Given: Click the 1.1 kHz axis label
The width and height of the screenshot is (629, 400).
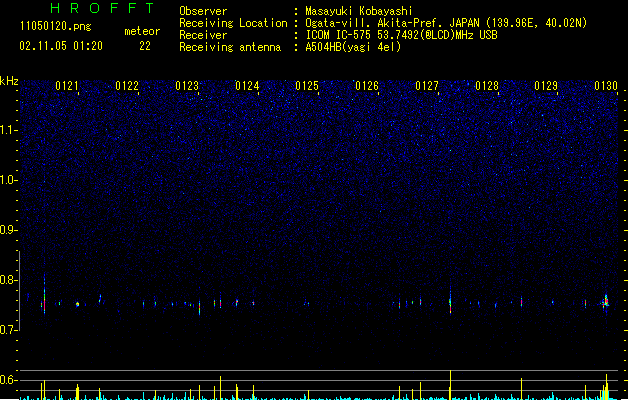Looking at the screenshot, I should [8, 130].
